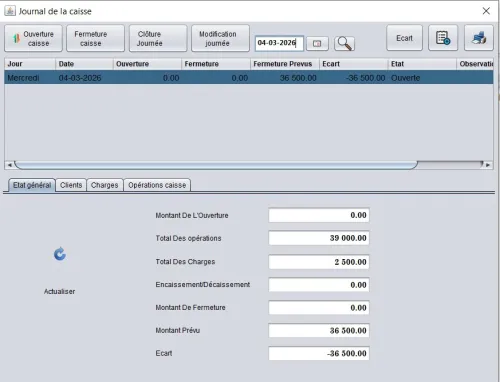The height and width of the screenshot is (382, 500).
Task: Click into the date field 04-03-2026
Action: pyautogui.click(x=279, y=43)
